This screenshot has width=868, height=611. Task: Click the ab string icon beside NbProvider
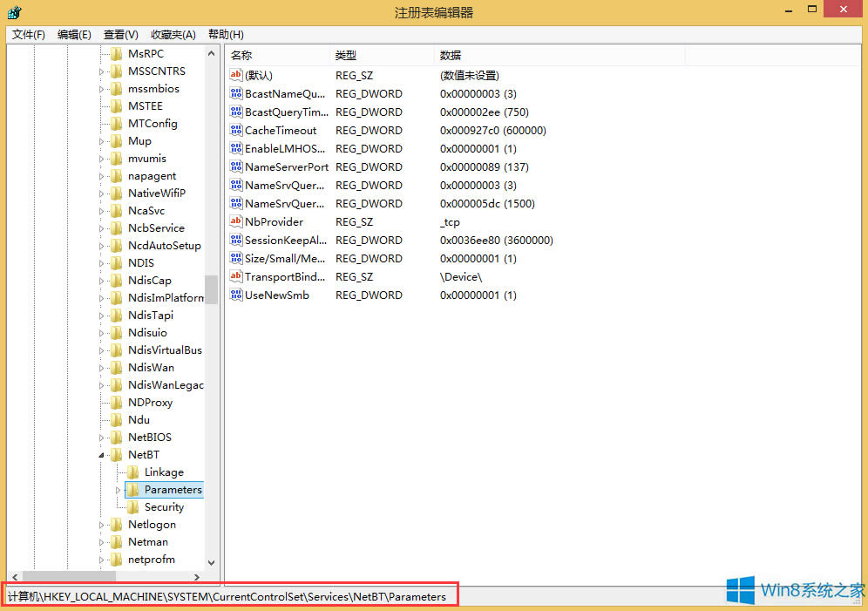coord(236,221)
